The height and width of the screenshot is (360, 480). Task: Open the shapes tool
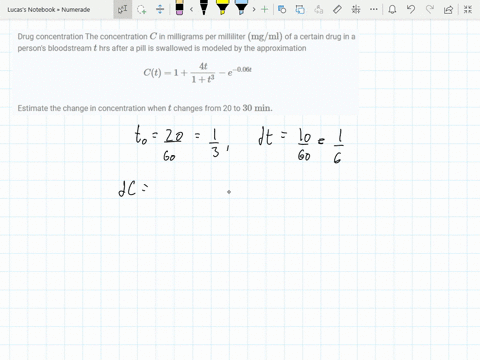tap(282, 9)
